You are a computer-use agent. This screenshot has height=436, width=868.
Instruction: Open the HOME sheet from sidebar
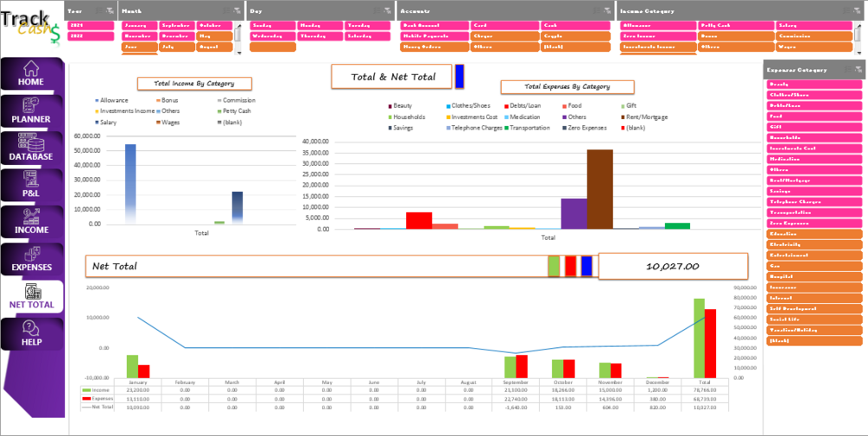pyautogui.click(x=32, y=74)
